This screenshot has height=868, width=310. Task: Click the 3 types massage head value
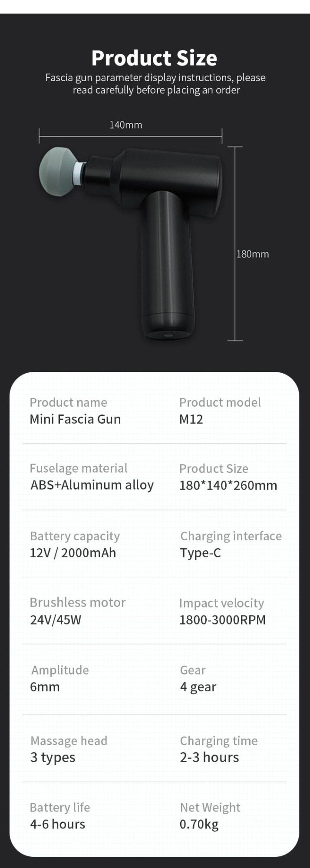coord(53,757)
